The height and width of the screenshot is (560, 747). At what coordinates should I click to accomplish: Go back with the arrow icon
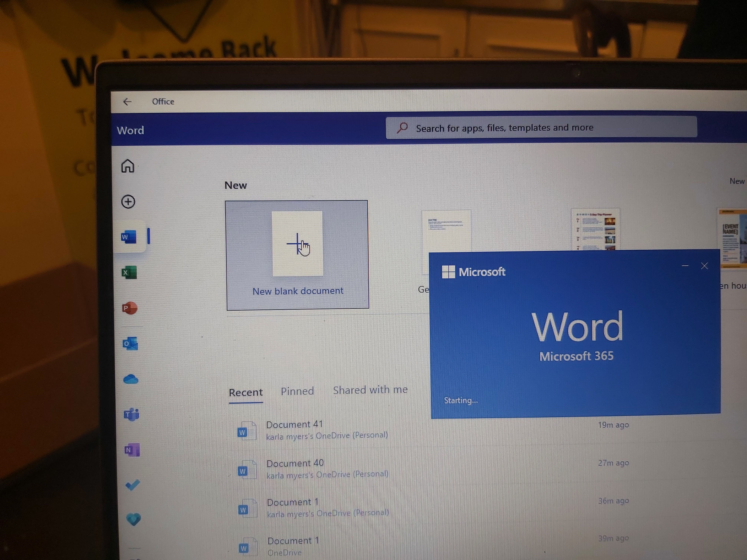point(127,102)
